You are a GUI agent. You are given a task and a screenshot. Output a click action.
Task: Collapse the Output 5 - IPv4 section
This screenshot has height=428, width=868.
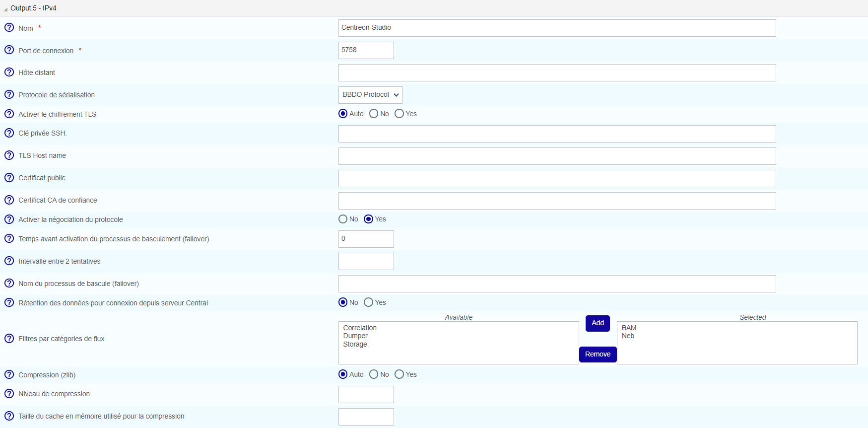coord(6,9)
